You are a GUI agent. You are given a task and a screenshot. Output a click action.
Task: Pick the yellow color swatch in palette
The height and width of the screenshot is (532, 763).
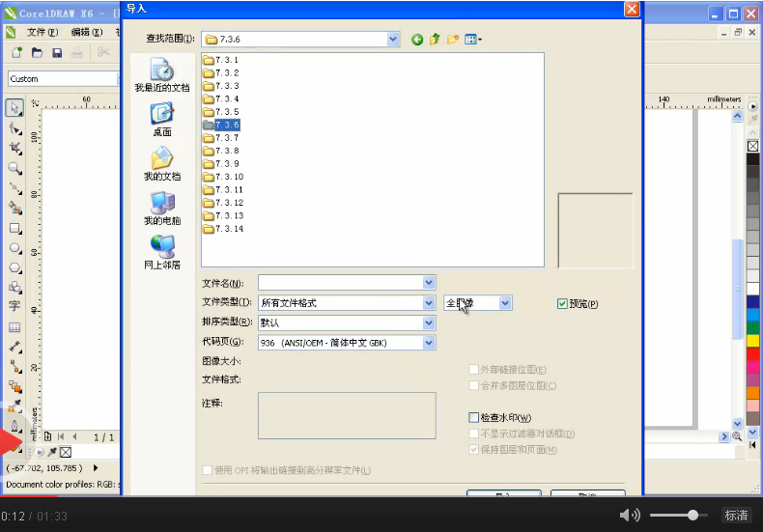coord(752,341)
